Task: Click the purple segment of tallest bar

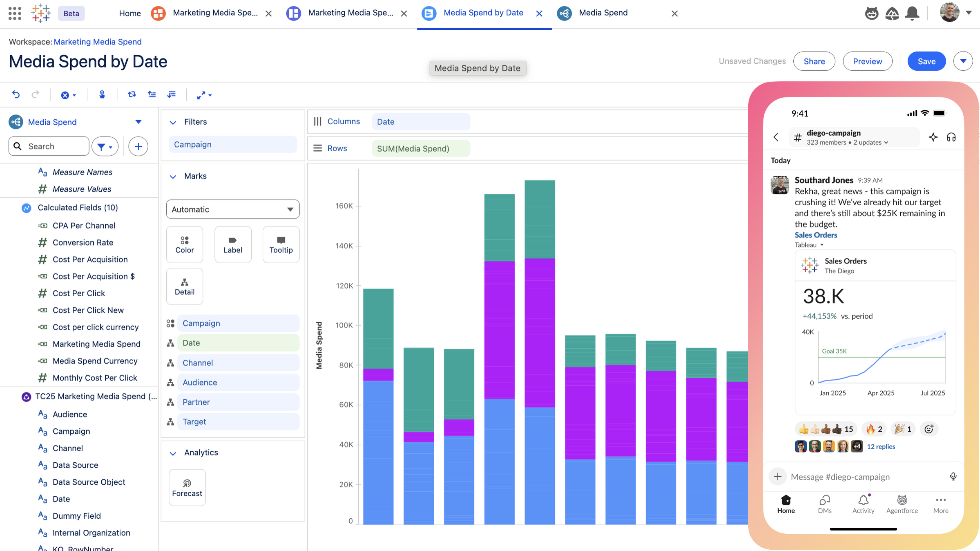Action: pos(539,333)
